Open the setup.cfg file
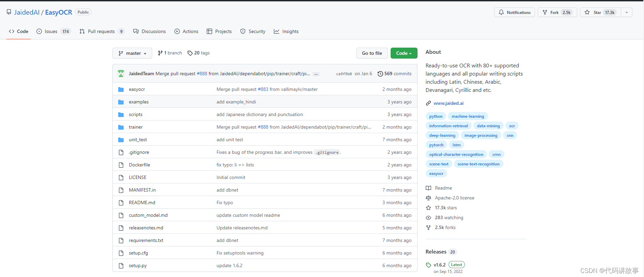Image resolution: width=644 pixels, height=277 pixels. coord(138,253)
